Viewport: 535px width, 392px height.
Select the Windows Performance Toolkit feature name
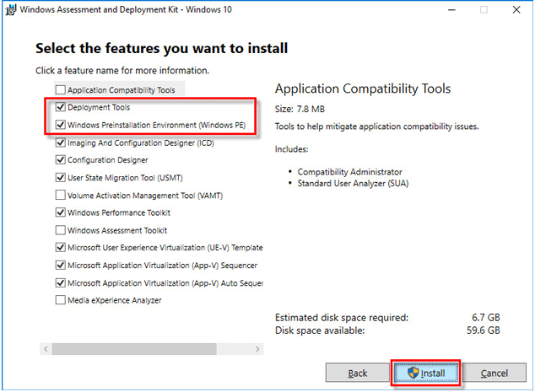point(119,212)
